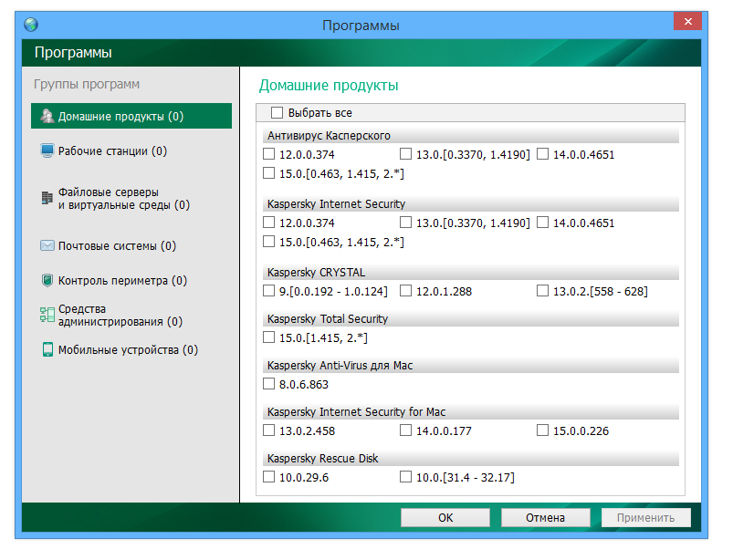Check 13.0.2.[558 - 628] under Kaspersky CRYSTAL
733x560 pixels.
[543, 291]
